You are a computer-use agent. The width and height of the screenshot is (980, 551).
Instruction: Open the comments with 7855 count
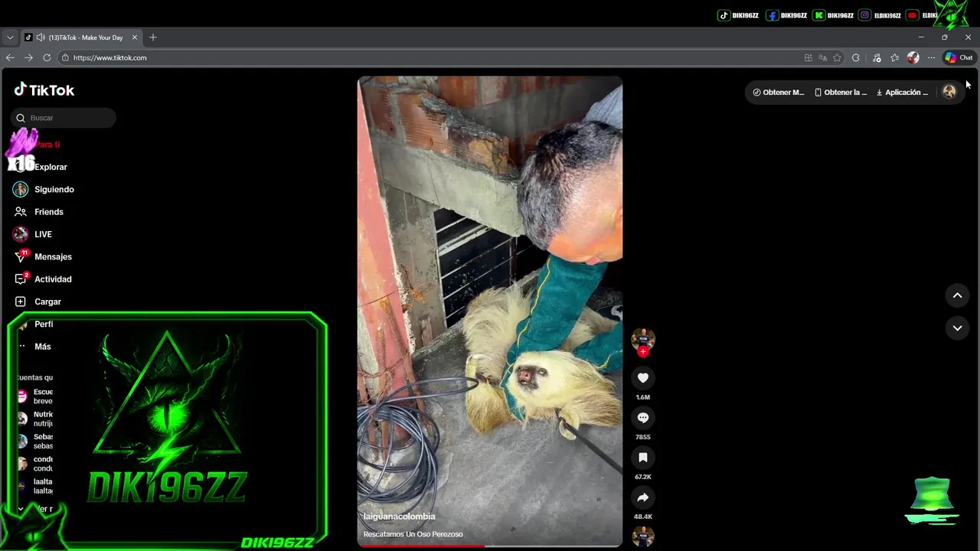click(x=643, y=418)
